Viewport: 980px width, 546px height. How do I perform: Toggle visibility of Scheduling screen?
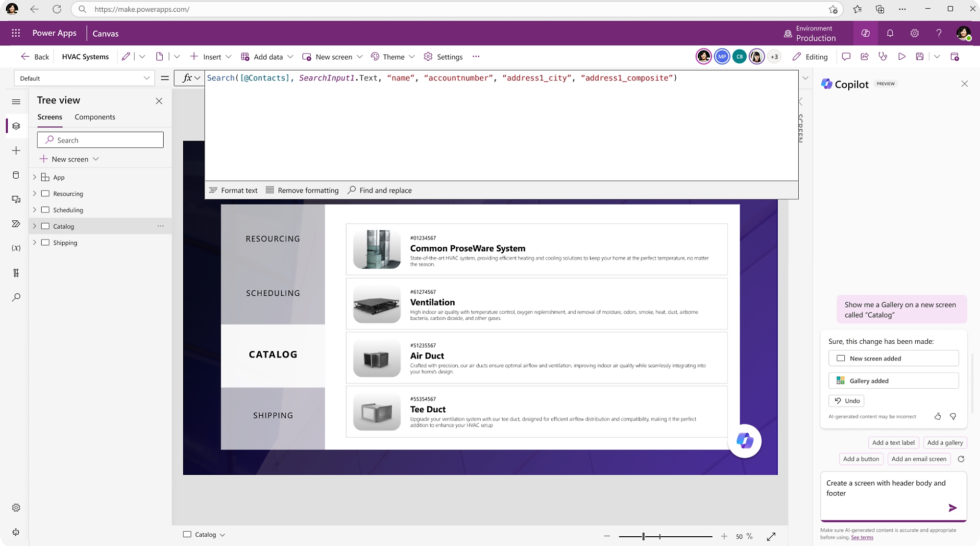click(45, 209)
